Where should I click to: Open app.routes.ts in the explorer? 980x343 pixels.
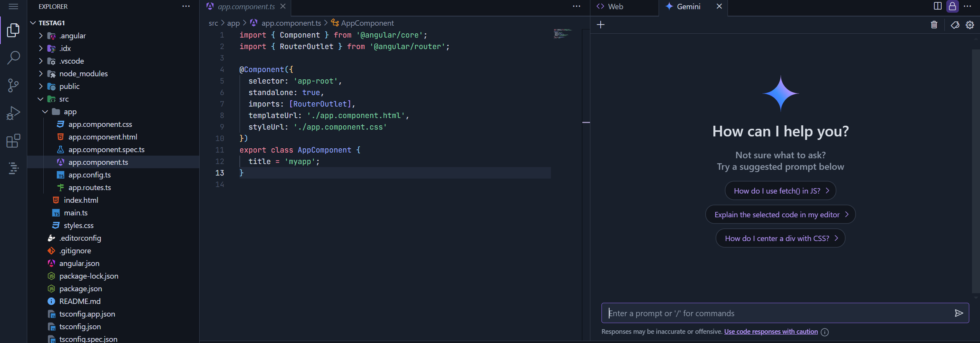[90, 187]
